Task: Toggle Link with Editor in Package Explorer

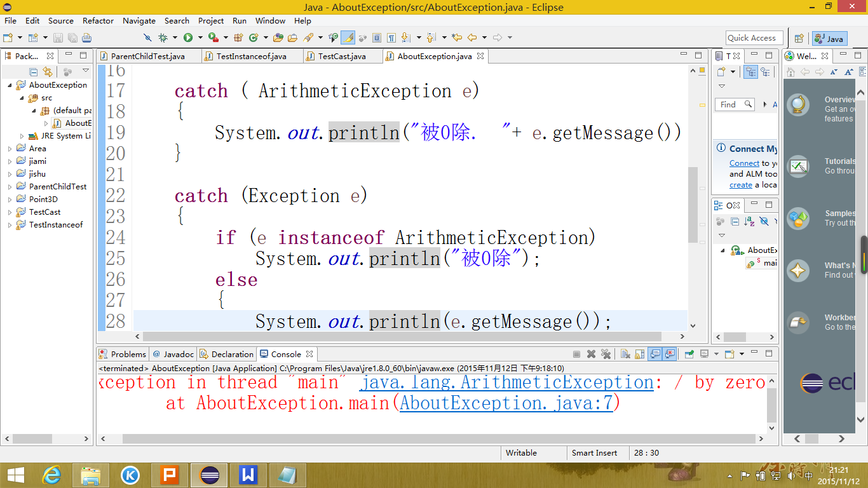Action: [48, 72]
